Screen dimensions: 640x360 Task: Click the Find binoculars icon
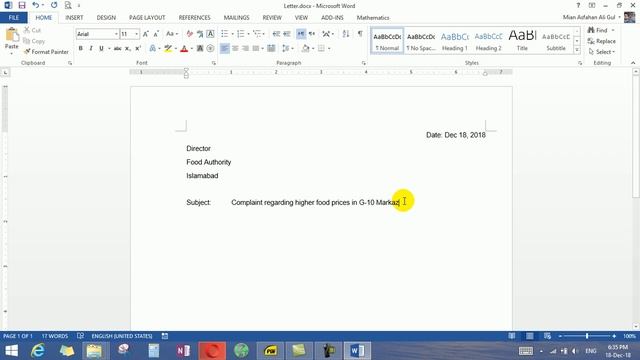point(591,30)
